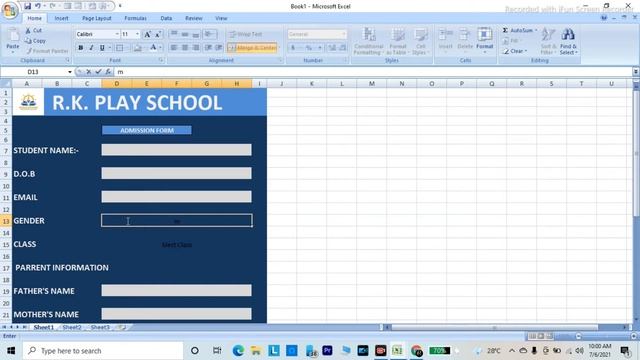Apply Font Color letter A
The image size is (640, 360).
(x=153, y=48)
